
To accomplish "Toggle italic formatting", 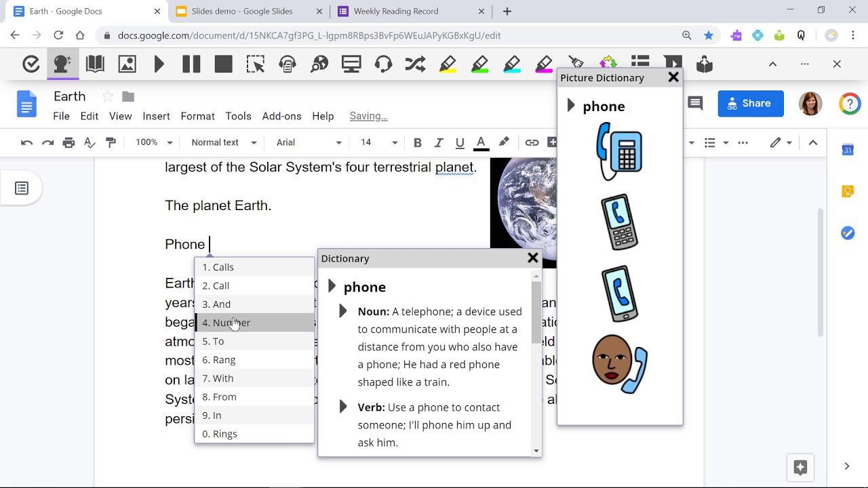I will tap(439, 142).
